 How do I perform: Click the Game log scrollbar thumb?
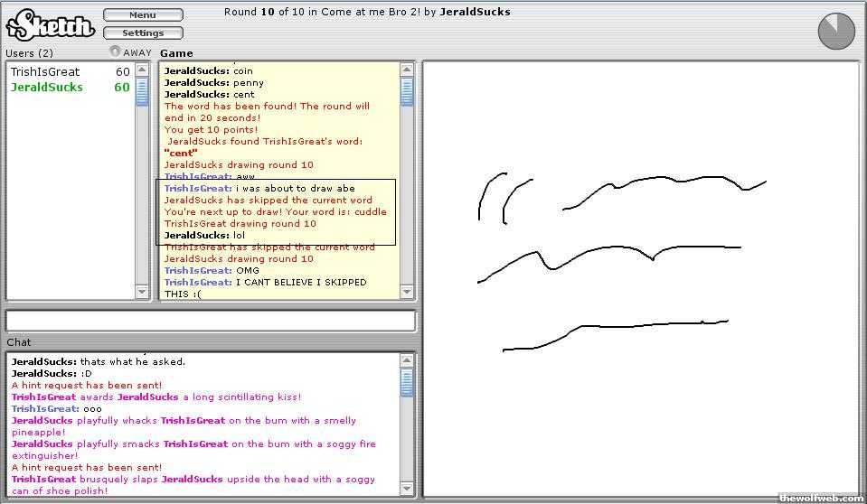click(407, 92)
